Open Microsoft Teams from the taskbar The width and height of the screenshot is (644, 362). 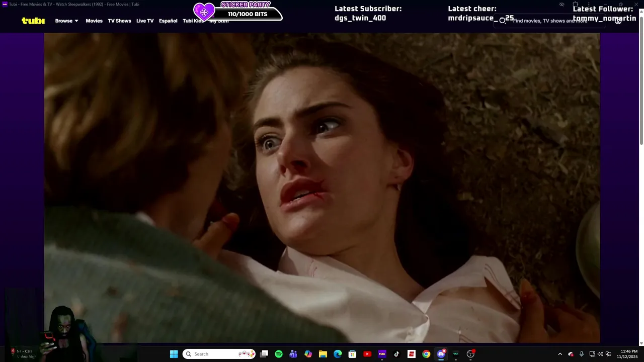[x=293, y=354]
